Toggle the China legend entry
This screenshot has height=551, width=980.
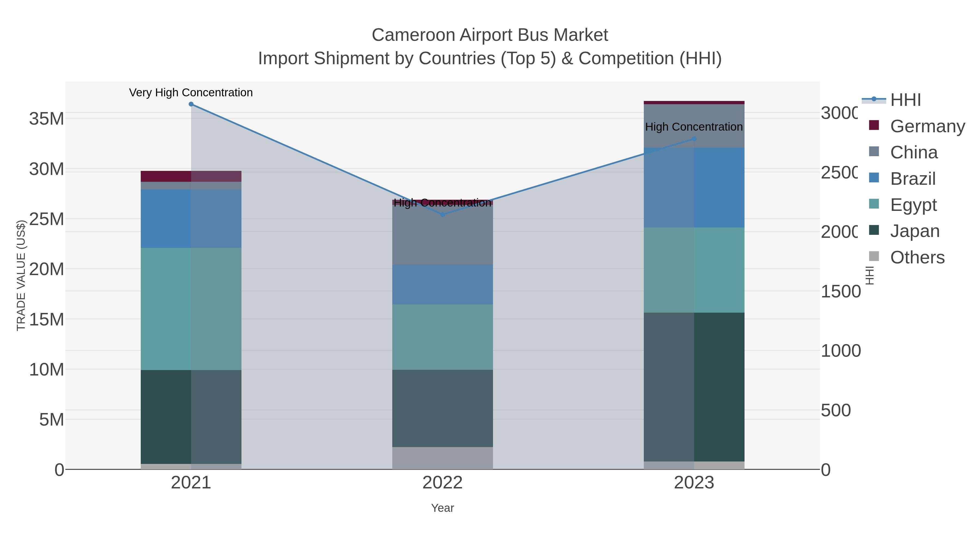pos(904,152)
